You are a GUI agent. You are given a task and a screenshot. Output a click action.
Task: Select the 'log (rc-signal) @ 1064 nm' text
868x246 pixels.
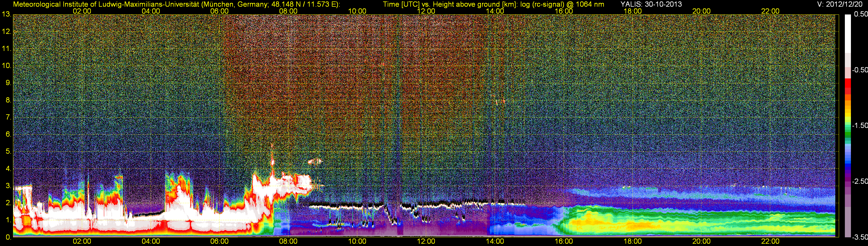562,4
